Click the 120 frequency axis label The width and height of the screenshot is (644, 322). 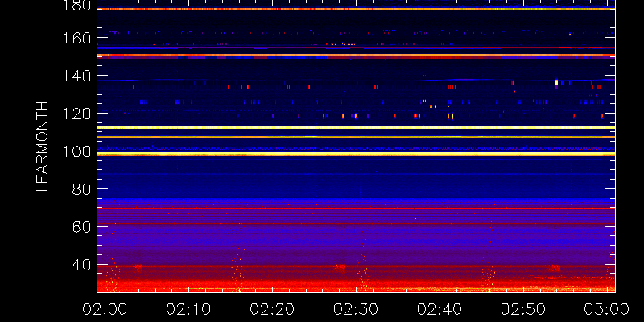pyautogui.click(x=77, y=114)
